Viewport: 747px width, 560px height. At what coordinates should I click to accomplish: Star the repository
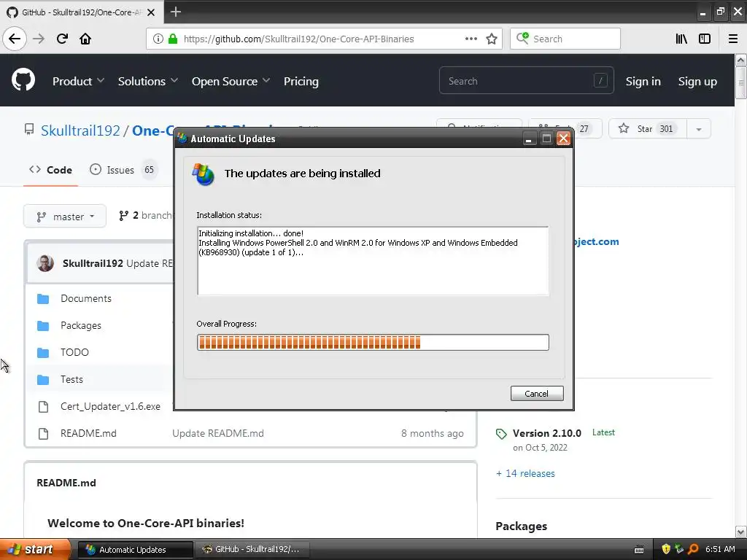648,129
